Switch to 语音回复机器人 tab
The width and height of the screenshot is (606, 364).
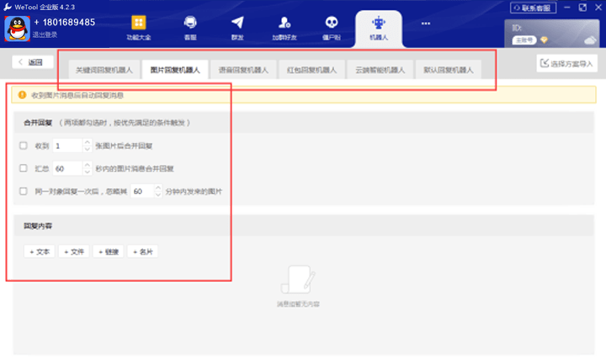pos(243,70)
